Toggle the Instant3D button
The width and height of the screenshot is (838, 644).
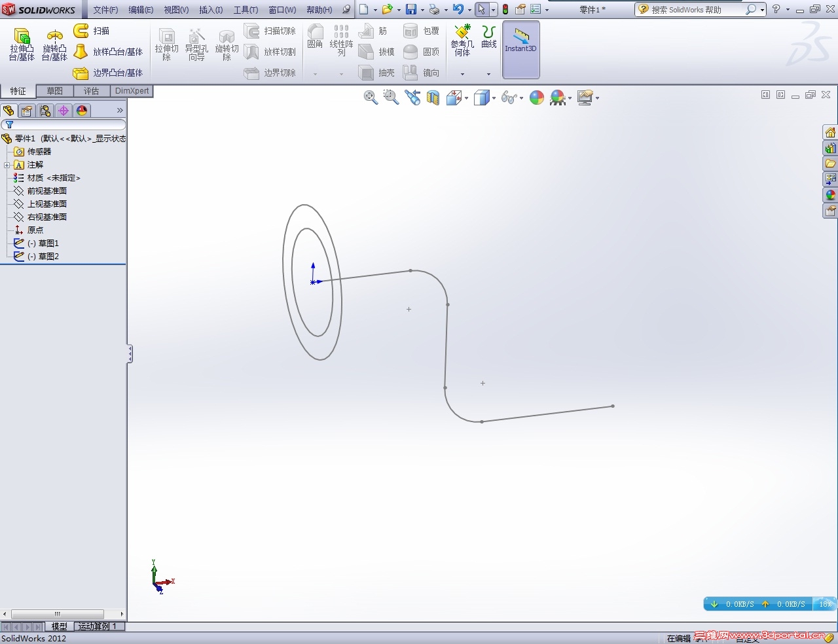pos(520,49)
